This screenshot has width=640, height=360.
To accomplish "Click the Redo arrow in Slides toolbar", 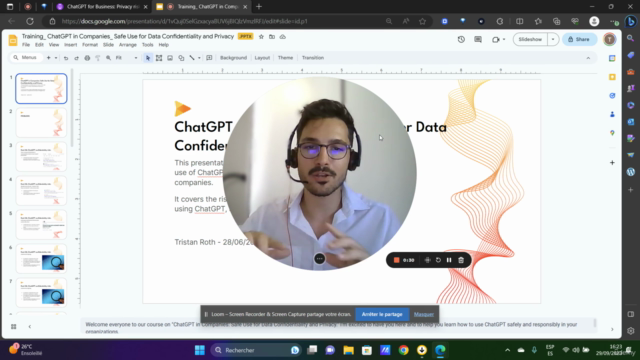I will tap(76, 58).
